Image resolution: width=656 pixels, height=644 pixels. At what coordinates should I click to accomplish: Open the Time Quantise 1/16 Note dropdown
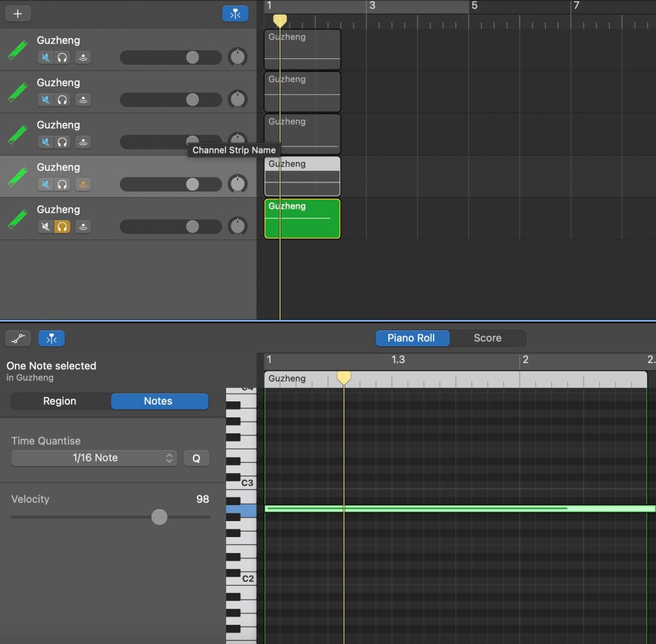[94, 458]
